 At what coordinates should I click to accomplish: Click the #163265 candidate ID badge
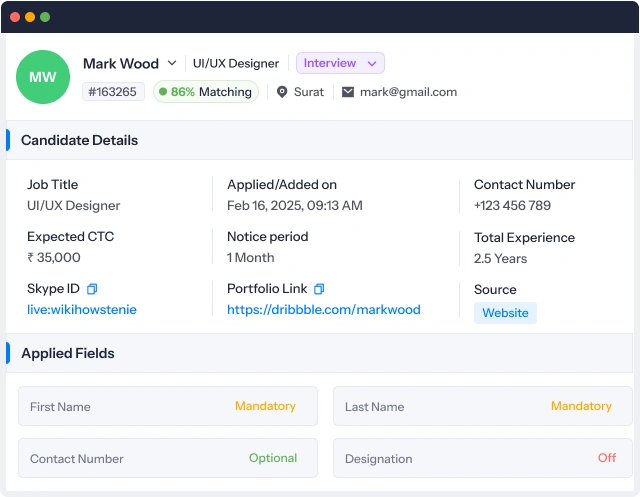113,91
